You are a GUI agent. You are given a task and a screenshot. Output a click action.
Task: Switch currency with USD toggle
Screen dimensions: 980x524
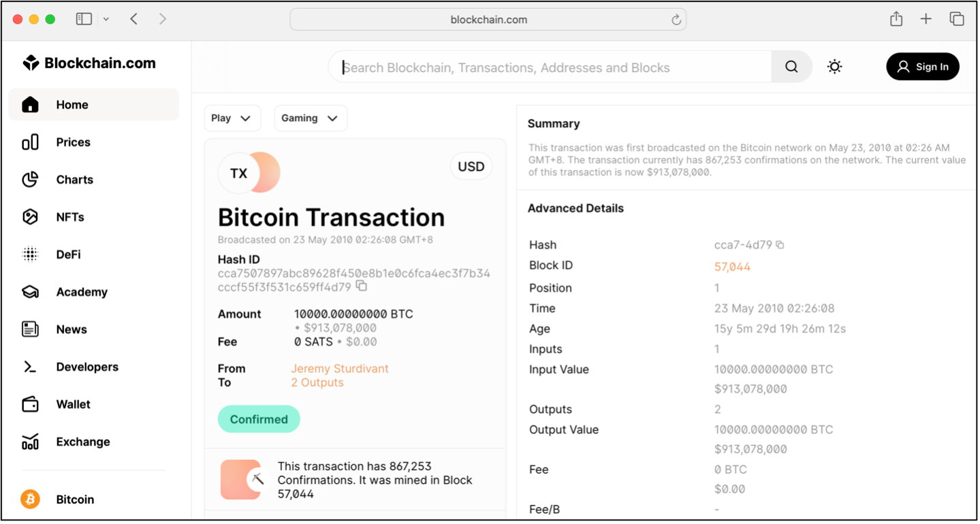(471, 167)
